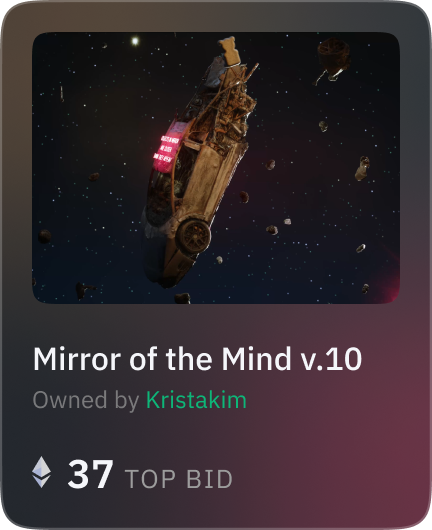
Task: Click the car wheel in the artwork
Action: coord(193,235)
